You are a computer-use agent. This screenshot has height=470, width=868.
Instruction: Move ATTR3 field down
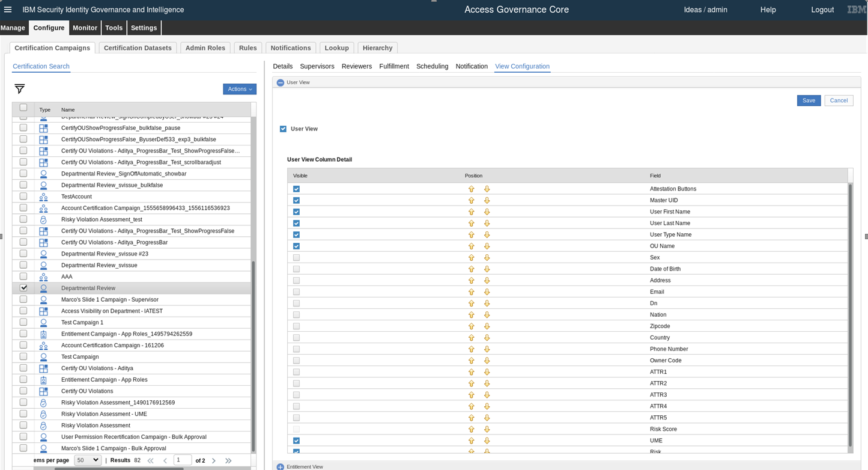coord(487,394)
